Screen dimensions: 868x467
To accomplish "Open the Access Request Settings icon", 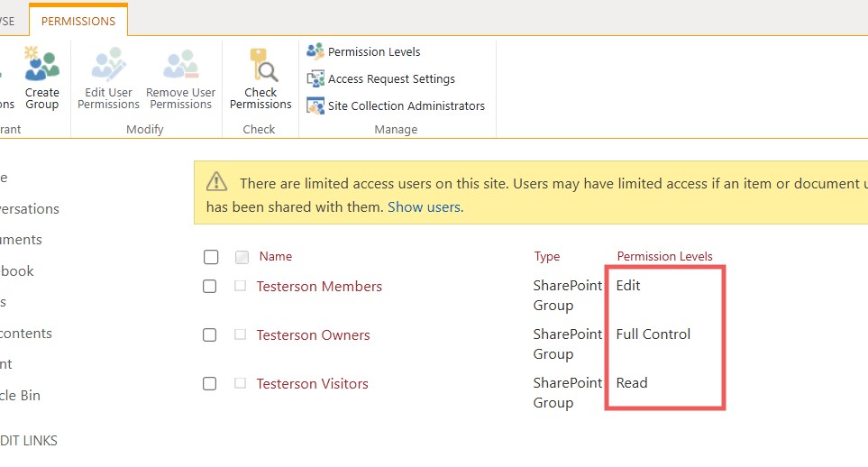I will [315, 78].
